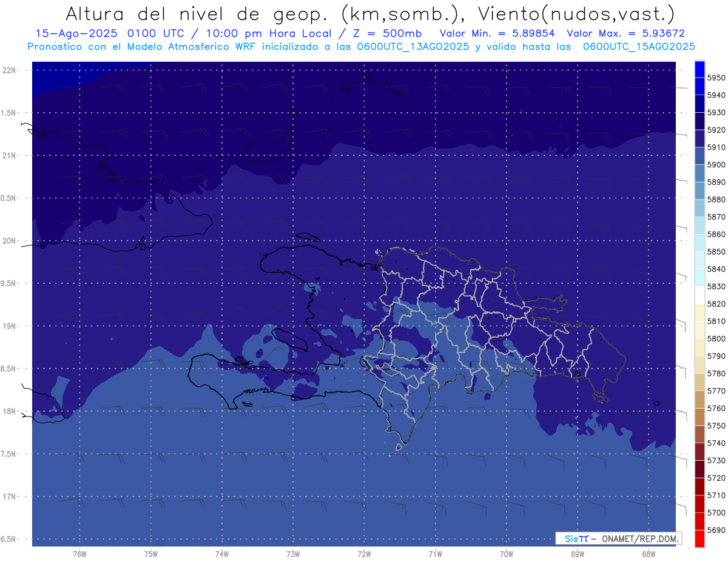Click the '5690' colorbar label

click(x=716, y=530)
